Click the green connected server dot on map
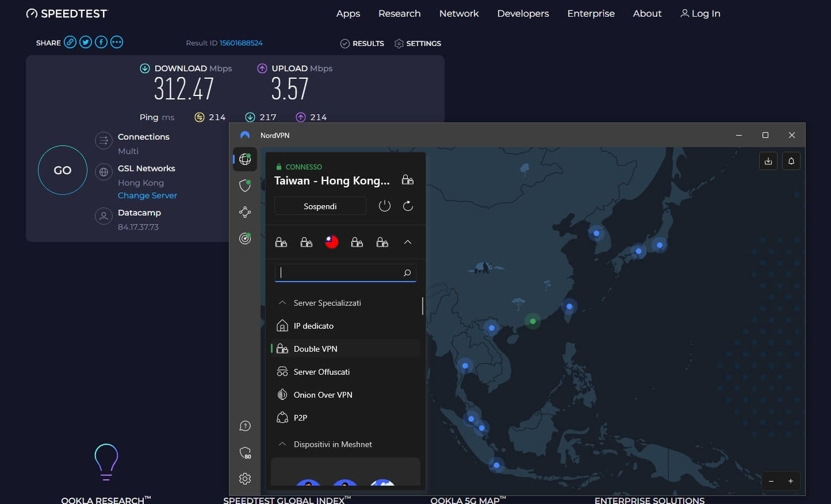 pyautogui.click(x=533, y=321)
